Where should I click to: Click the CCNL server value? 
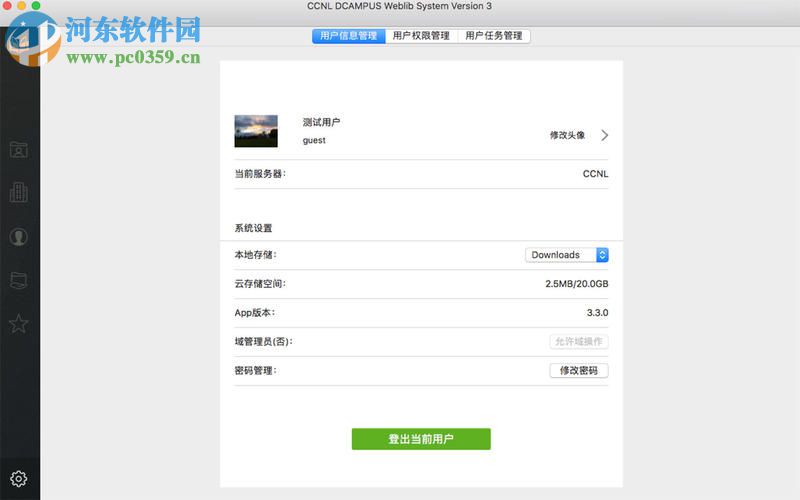click(595, 174)
